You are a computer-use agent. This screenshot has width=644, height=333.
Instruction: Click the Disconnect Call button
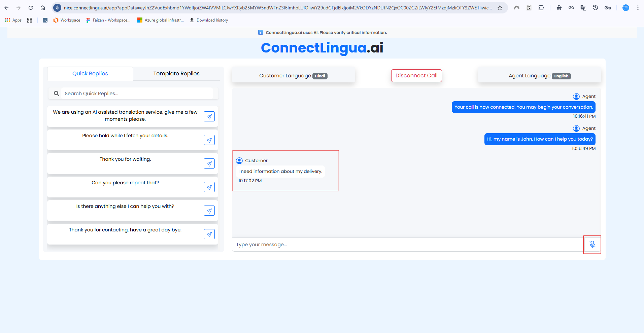click(x=416, y=76)
